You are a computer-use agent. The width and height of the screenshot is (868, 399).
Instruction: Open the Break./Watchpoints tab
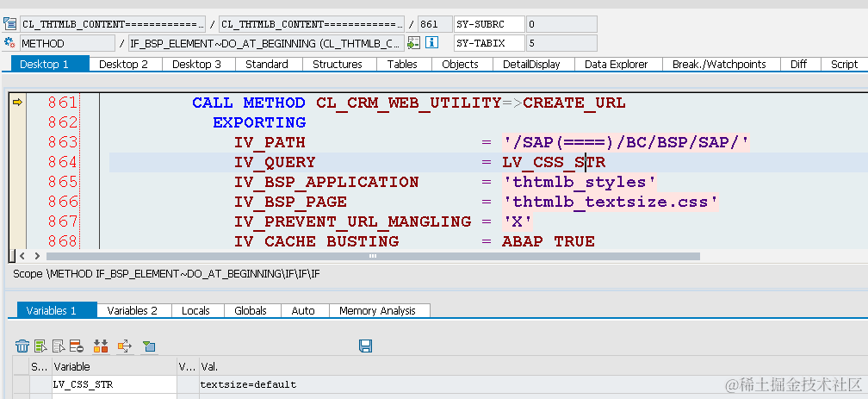coord(719,65)
